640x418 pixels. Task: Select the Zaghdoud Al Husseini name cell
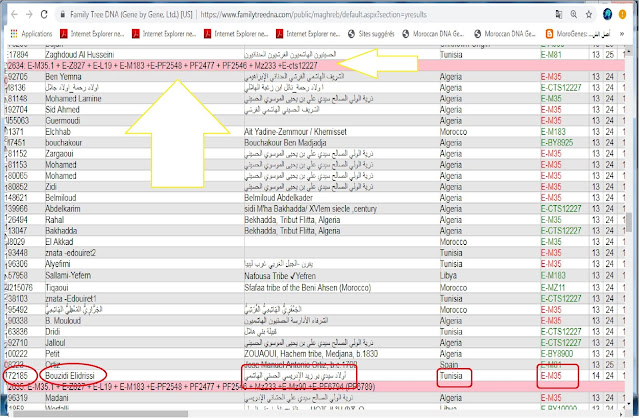(x=80, y=55)
